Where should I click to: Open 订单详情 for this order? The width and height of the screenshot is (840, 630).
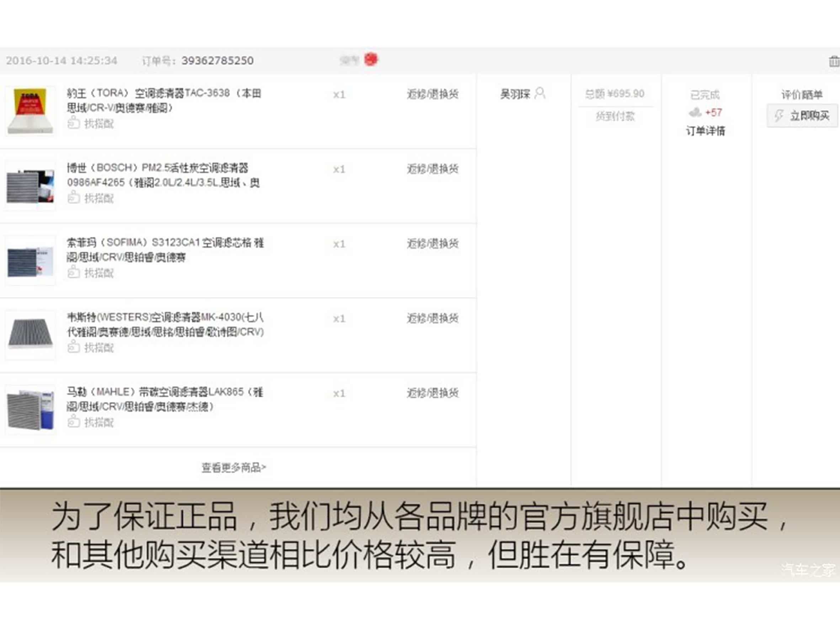706,131
